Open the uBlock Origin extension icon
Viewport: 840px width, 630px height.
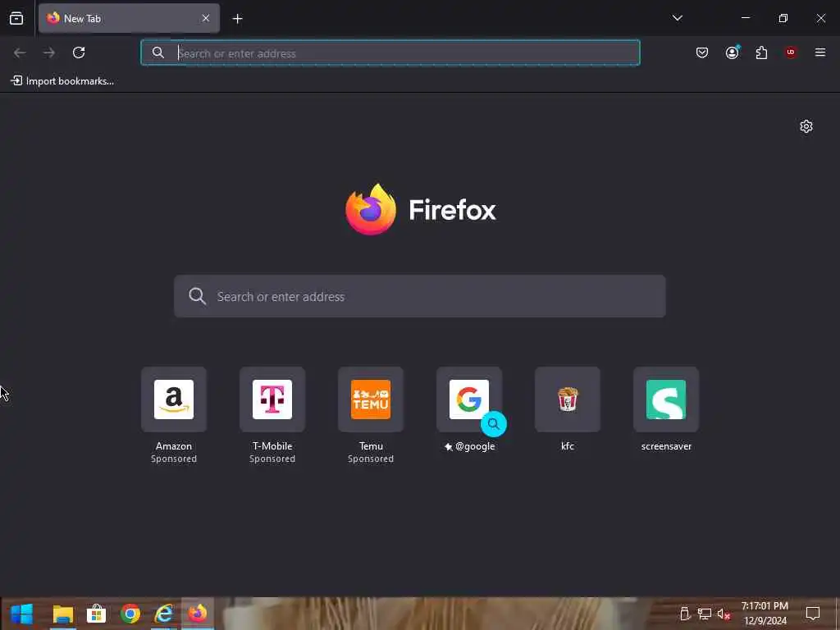click(x=791, y=52)
